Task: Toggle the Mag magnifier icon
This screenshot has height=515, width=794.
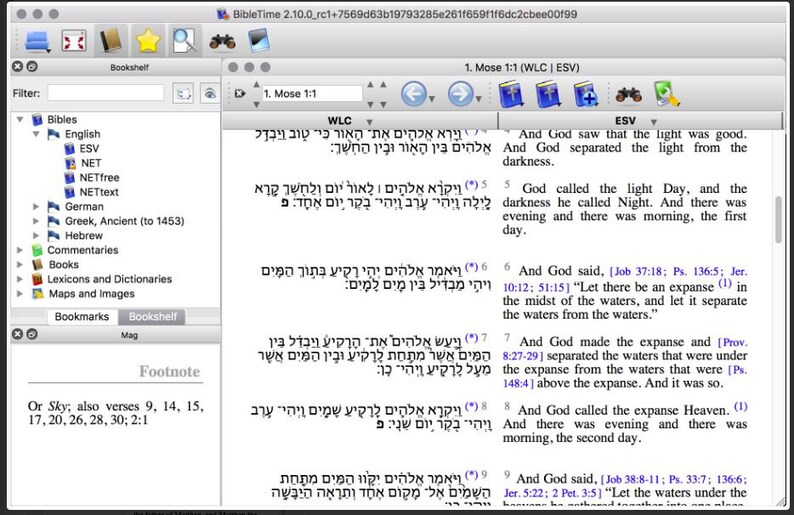Action: [x=184, y=41]
